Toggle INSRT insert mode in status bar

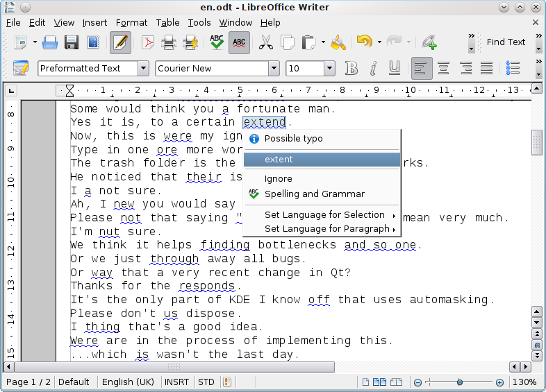point(177,382)
